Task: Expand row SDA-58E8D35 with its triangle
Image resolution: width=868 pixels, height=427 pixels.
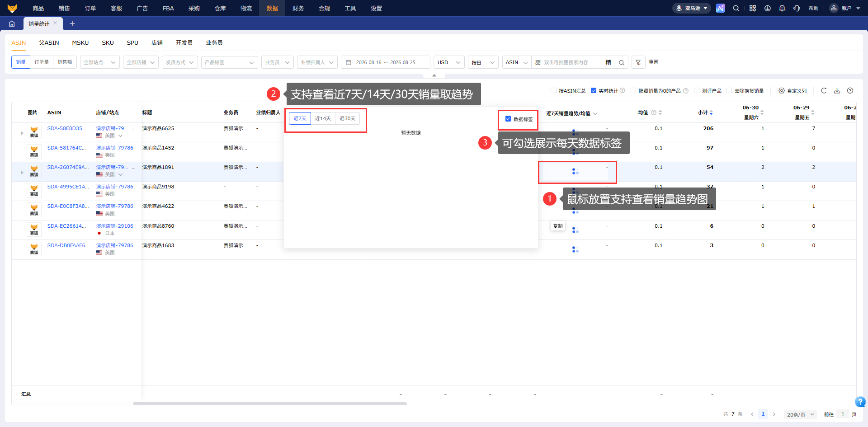Action: 22,133
